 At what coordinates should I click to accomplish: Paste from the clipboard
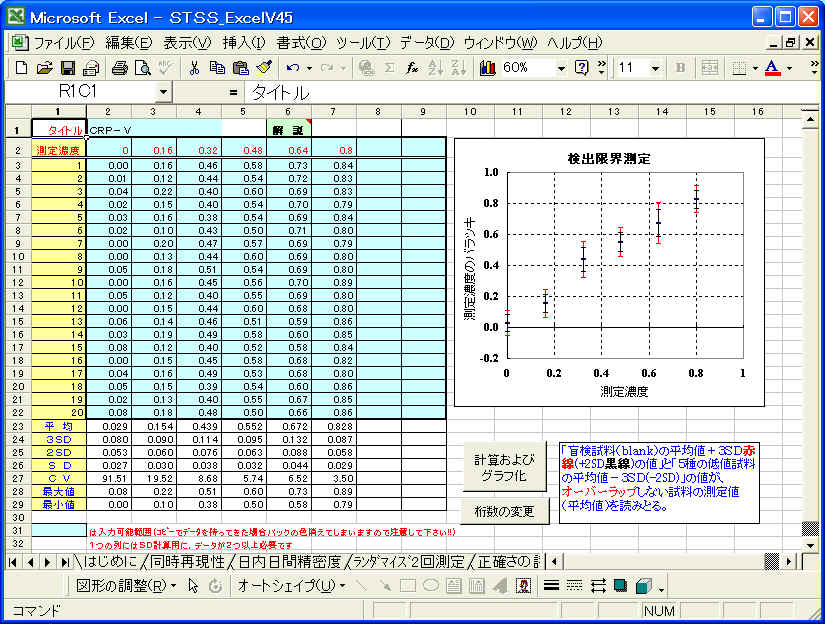click(x=240, y=68)
